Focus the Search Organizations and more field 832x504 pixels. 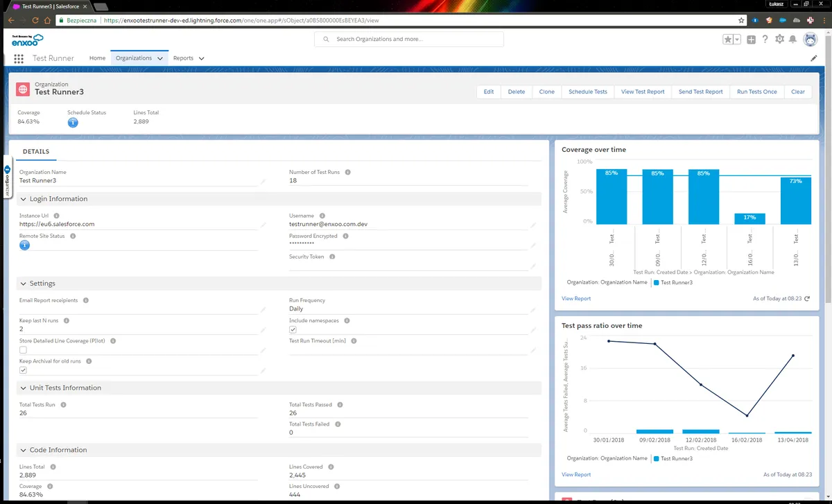(x=409, y=40)
